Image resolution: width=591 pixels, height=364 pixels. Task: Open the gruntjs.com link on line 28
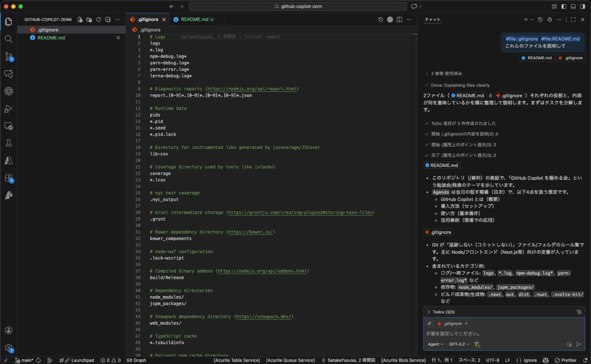pos(301,213)
